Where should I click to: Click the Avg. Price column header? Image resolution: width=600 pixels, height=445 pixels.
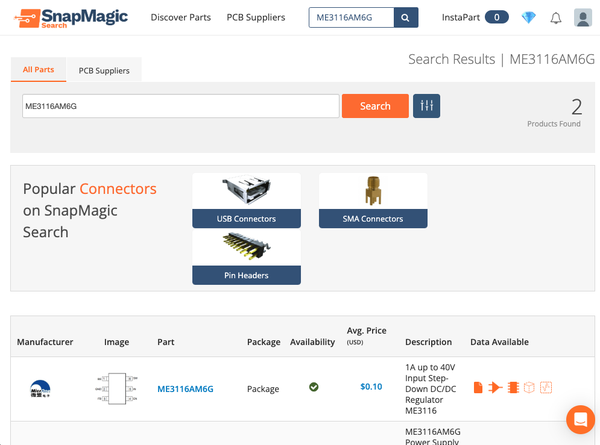[x=366, y=336]
